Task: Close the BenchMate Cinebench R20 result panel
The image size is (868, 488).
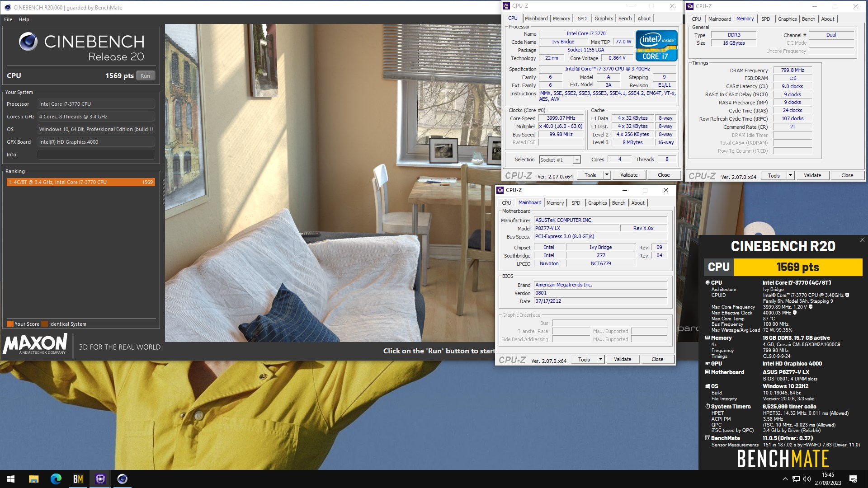Action: coord(862,240)
